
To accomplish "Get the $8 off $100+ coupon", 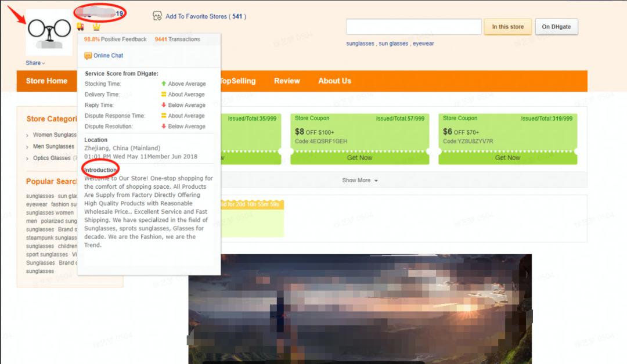I will 359,158.
